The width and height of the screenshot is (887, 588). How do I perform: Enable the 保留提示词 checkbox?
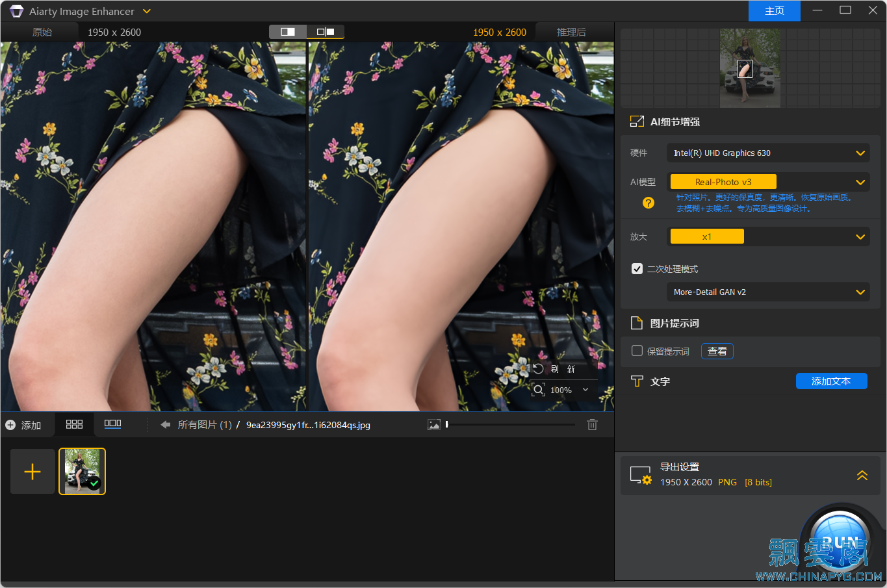(637, 351)
